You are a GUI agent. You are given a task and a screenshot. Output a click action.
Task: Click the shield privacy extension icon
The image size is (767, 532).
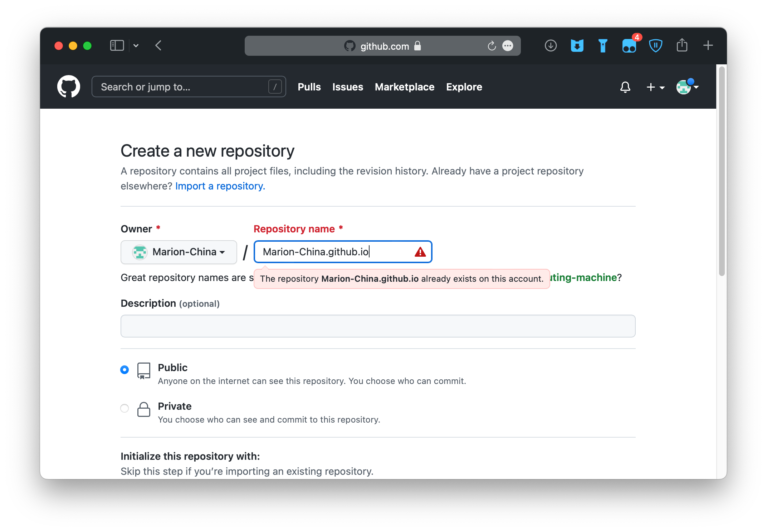point(655,46)
